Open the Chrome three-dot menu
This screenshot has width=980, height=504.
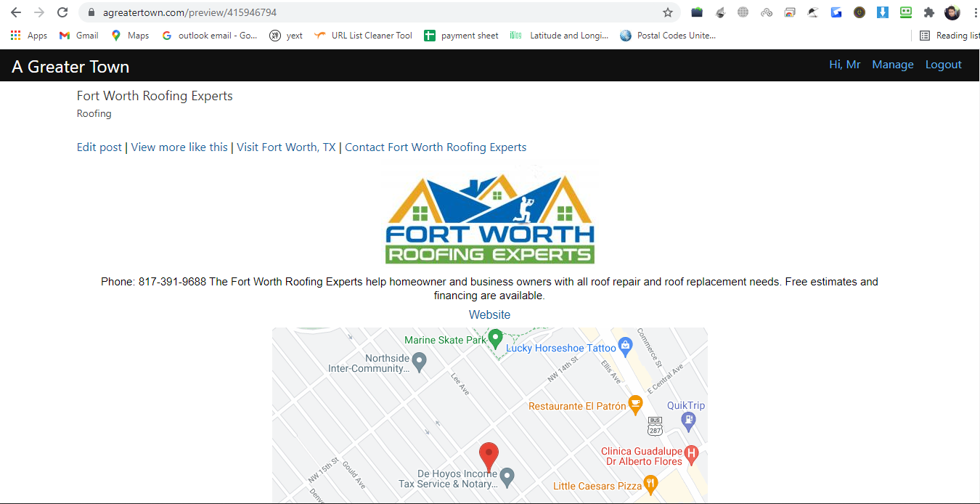[x=975, y=12]
